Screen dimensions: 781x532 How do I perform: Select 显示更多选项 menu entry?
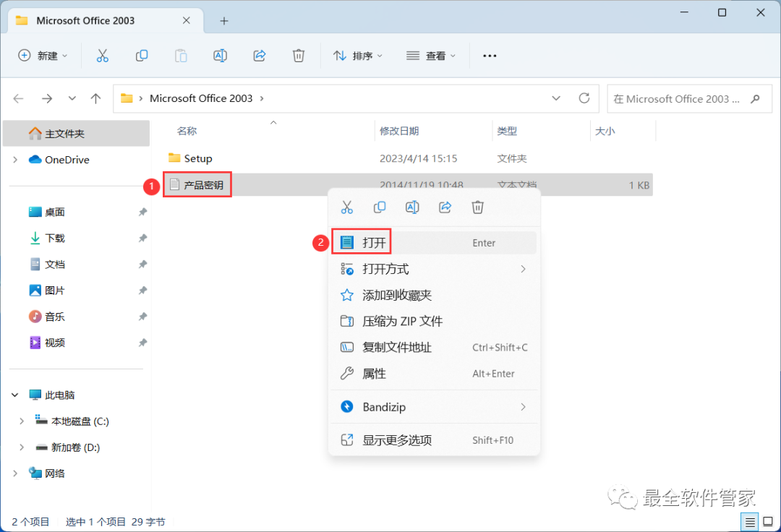(434, 440)
